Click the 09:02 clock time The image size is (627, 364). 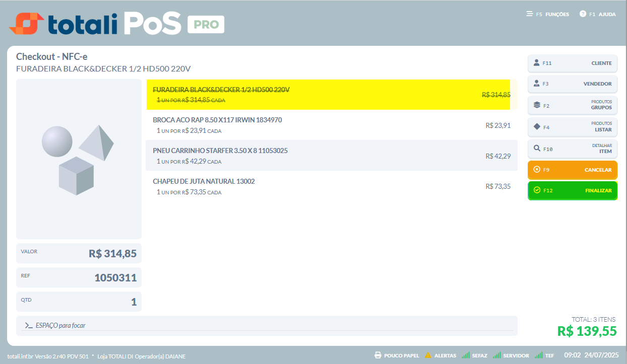point(572,355)
